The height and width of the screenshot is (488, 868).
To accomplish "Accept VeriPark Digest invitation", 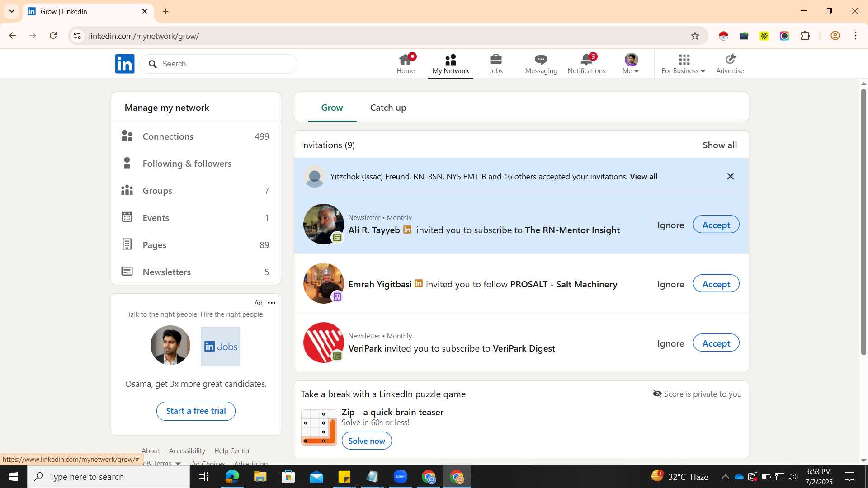I will pos(716,343).
